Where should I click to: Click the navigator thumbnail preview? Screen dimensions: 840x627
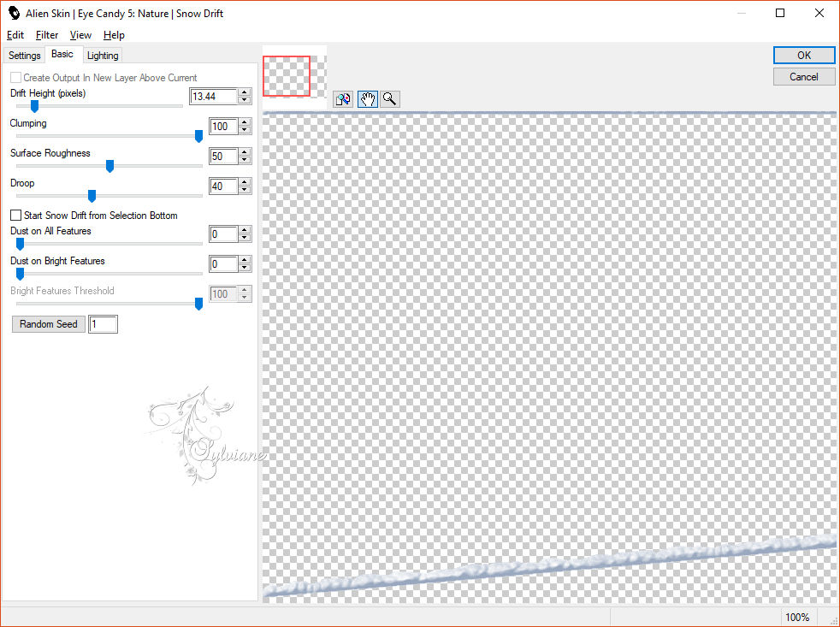click(294, 76)
